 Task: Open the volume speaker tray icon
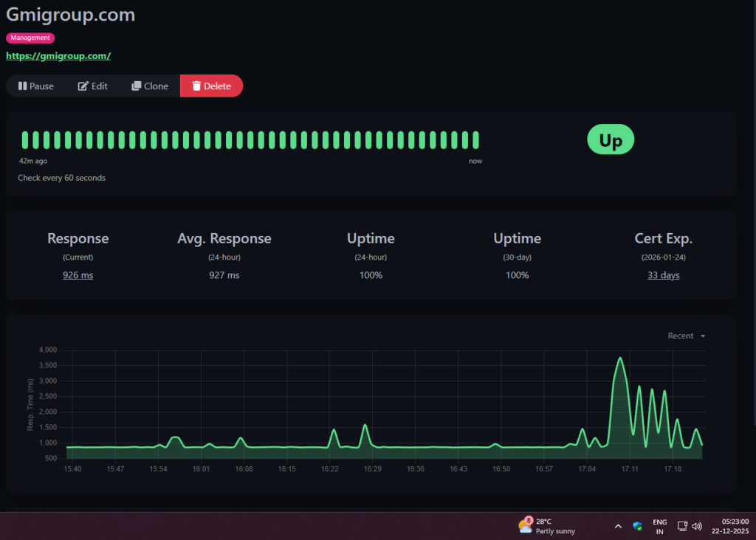697,526
